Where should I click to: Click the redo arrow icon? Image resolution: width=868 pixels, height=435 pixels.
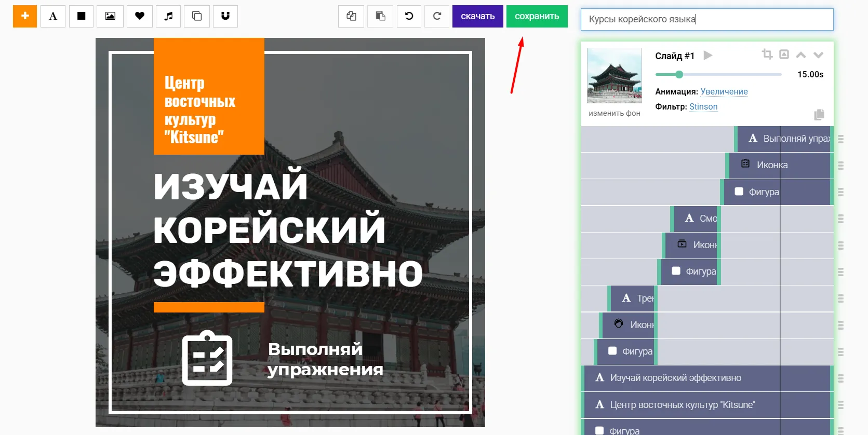pos(437,16)
